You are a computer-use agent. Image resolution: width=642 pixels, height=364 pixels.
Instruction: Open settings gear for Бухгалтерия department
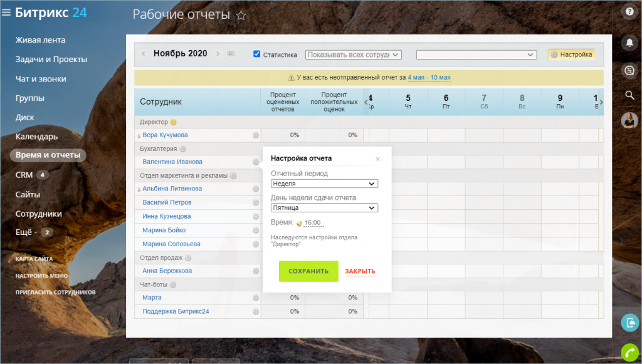tap(182, 149)
